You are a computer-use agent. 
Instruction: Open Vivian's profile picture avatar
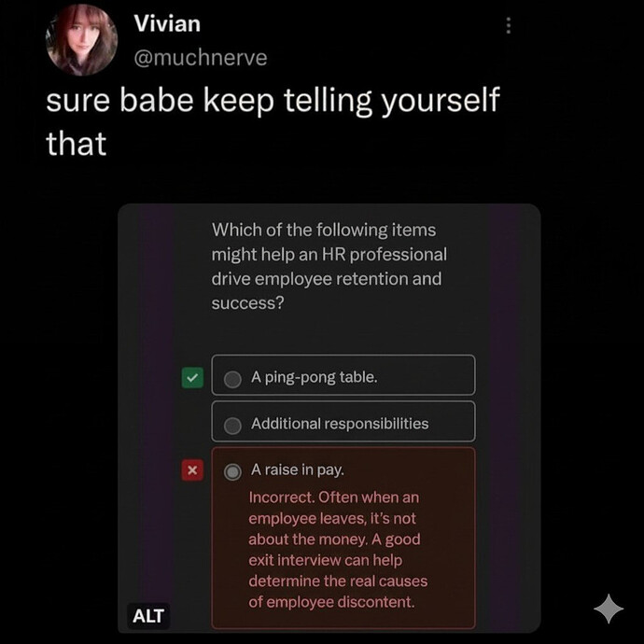(82, 40)
